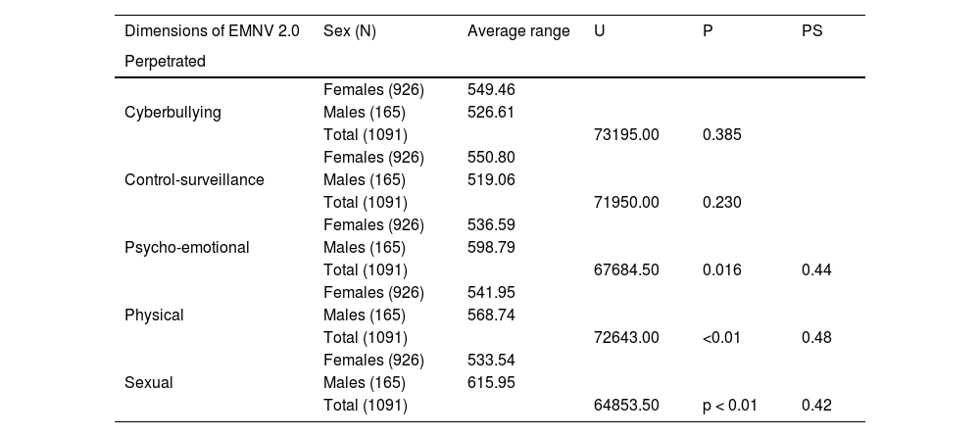Image resolution: width=980 pixels, height=437 pixels.
Task: Click the average range value 598.79
Action: click(x=491, y=247)
